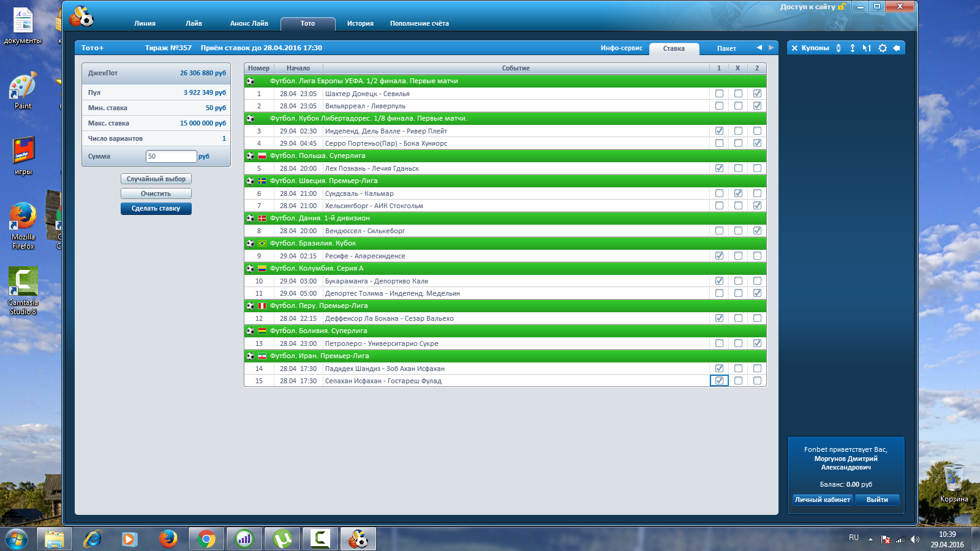This screenshot has height=551, width=980.
Task: Focus the Сумма amount input field
Action: pyautogui.click(x=171, y=156)
